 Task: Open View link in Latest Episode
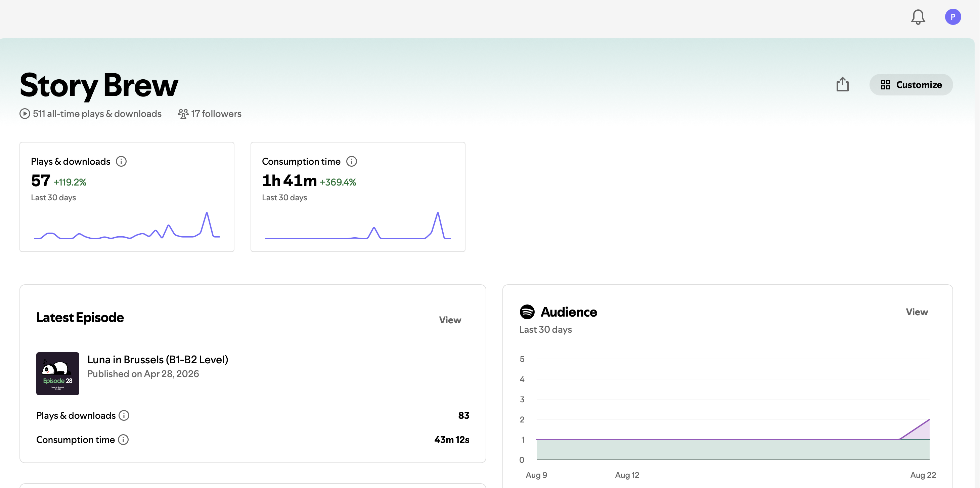(x=450, y=320)
